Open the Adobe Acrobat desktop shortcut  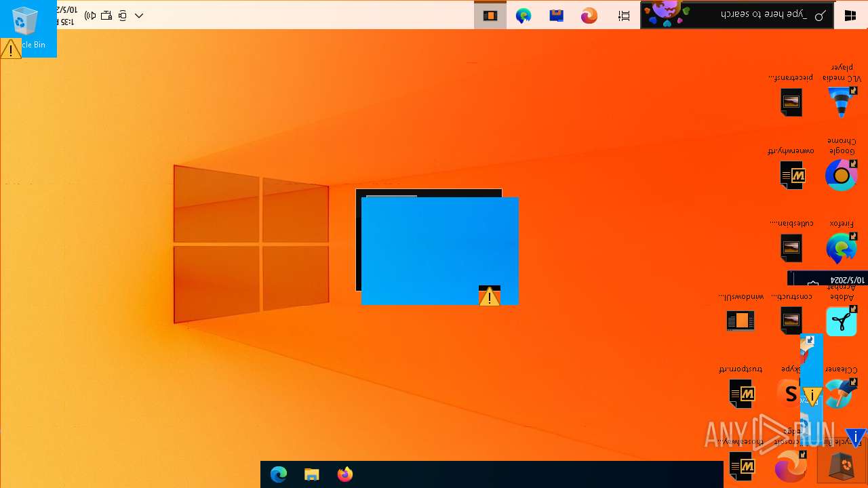[842, 321]
